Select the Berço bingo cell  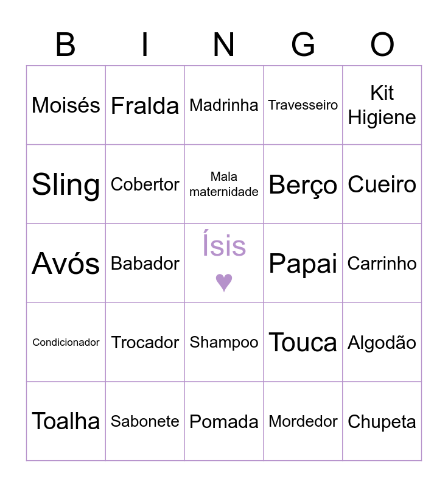click(x=303, y=184)
